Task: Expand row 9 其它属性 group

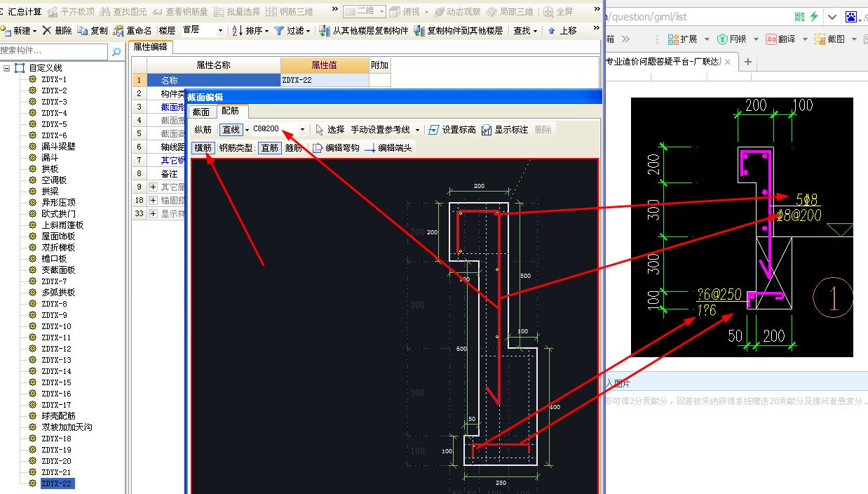Action: coord(153,187)
